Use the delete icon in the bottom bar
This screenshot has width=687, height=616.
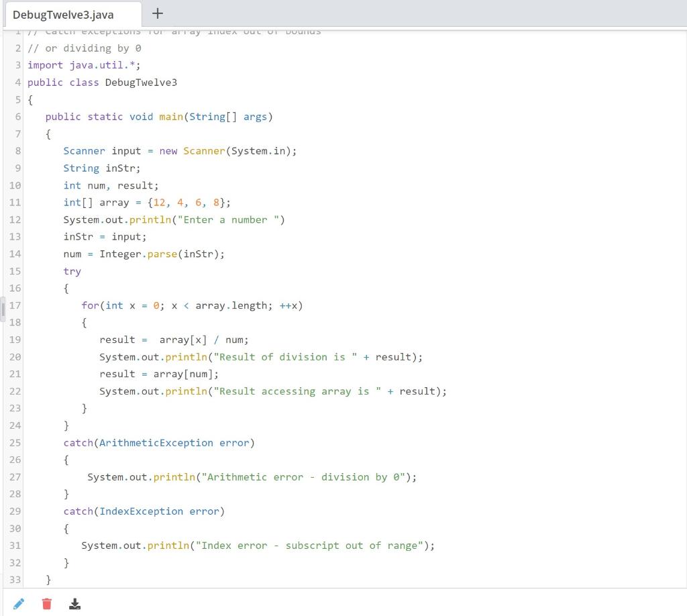[x=46, y=603]
